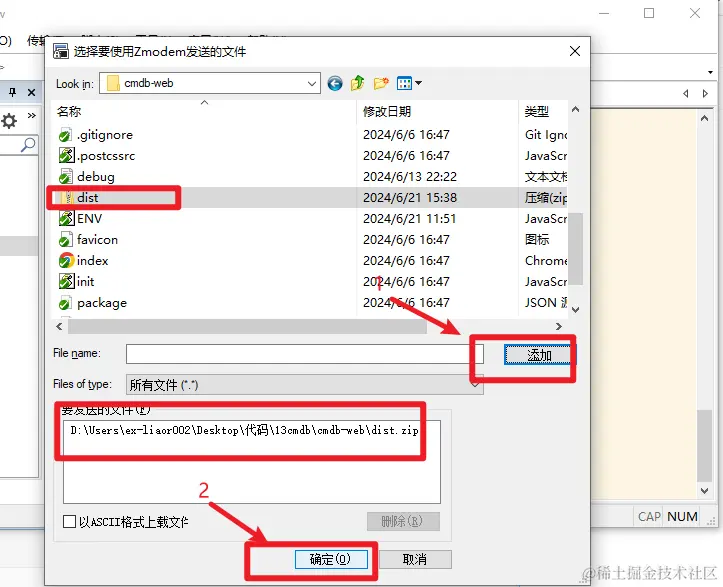Click the ENV JavaScript file icon

(66, 218)
